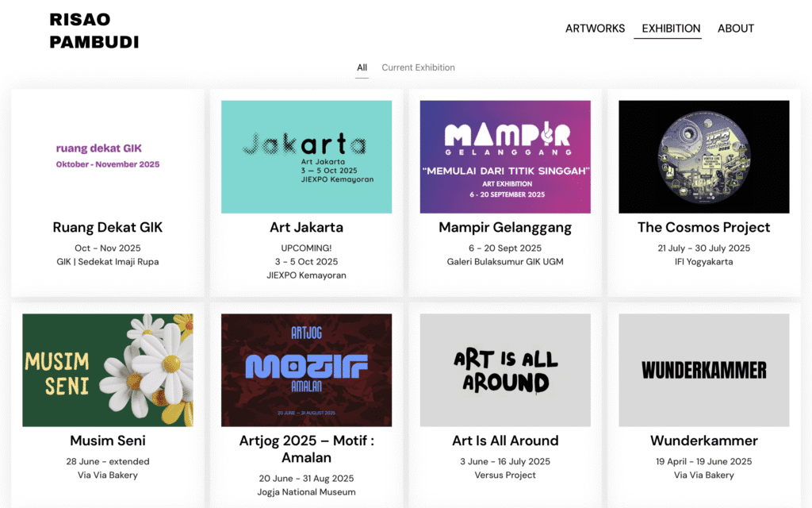View The Cosmos Project circular artwork image

[703, 156]
